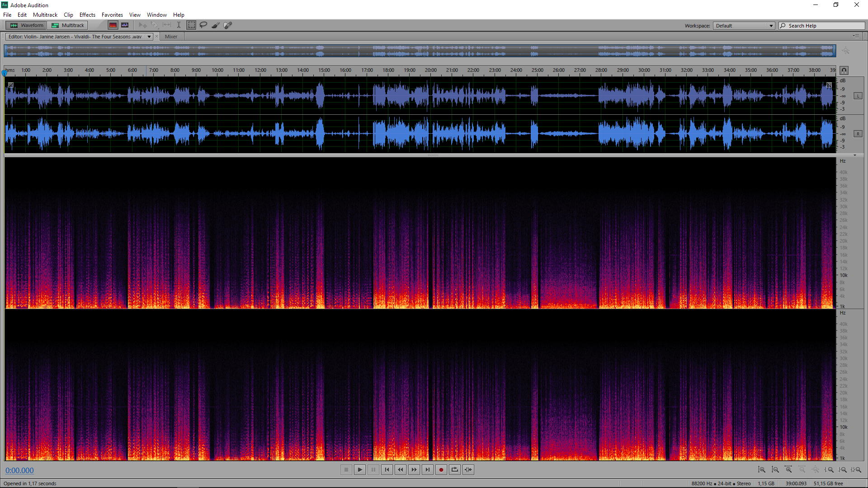The height and width of the screenshot is (488, 868).
Task: Open the Effects menu
Action: pos(87,15)
